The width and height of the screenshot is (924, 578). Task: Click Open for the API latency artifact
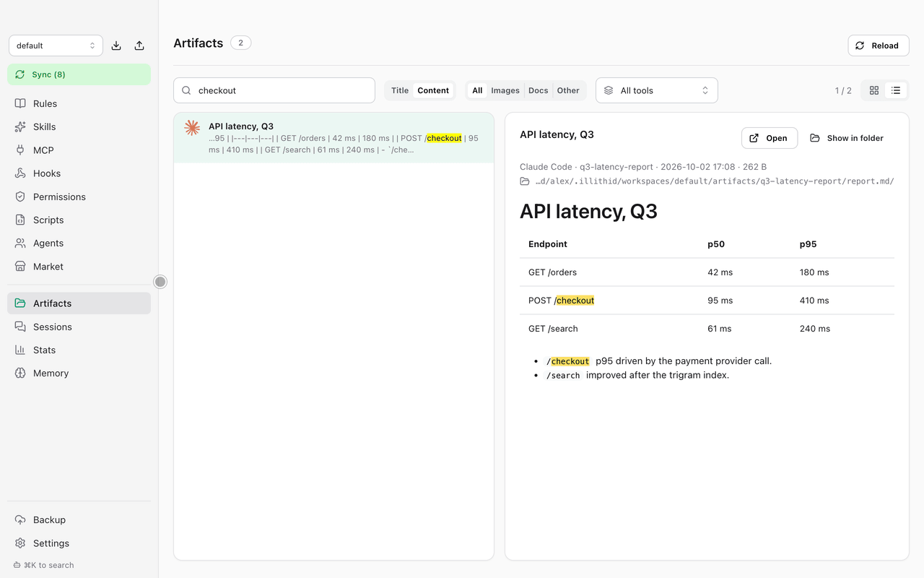770,138
